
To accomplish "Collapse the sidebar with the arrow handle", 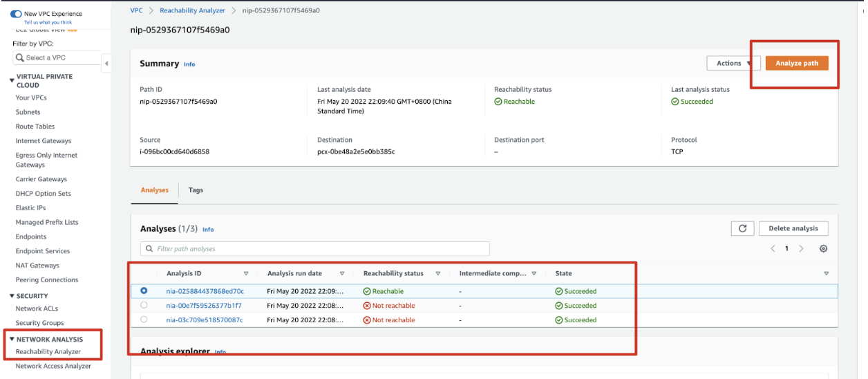I will click(106, 64).
